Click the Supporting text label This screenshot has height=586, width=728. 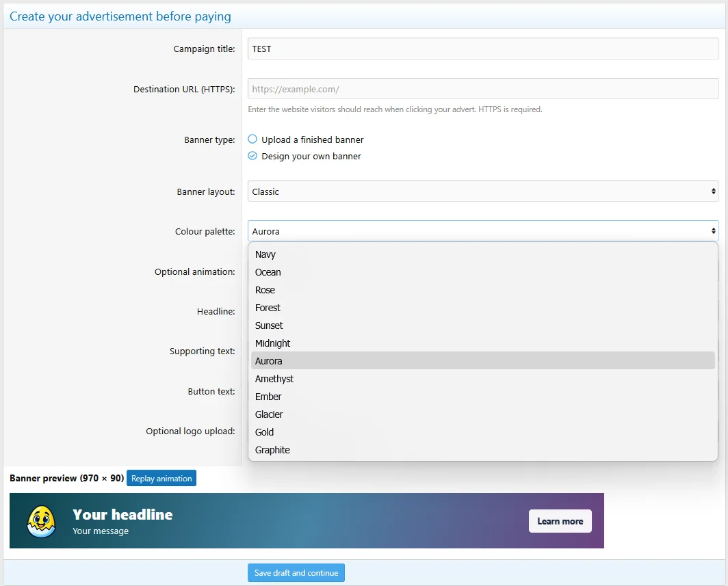(x=202, y=351)
